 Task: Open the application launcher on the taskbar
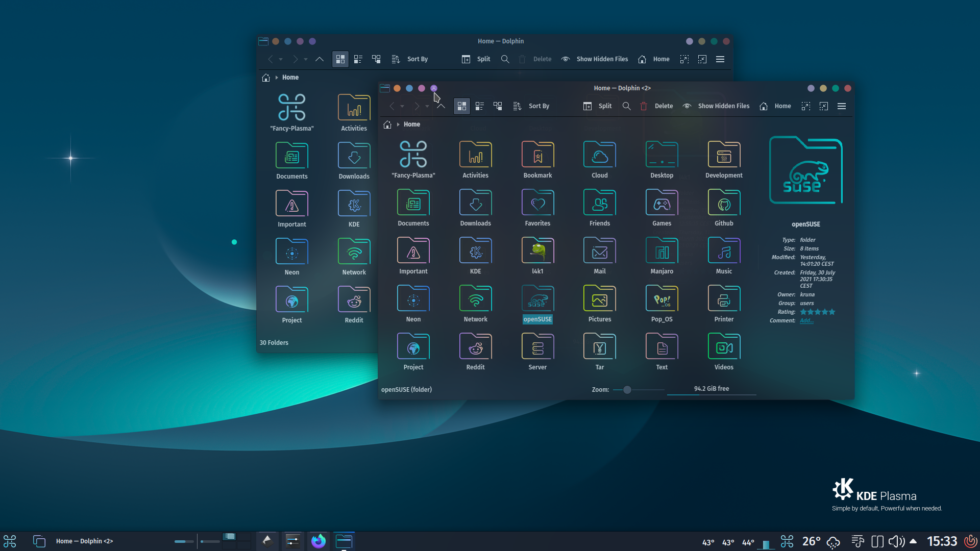coord(10,541)
